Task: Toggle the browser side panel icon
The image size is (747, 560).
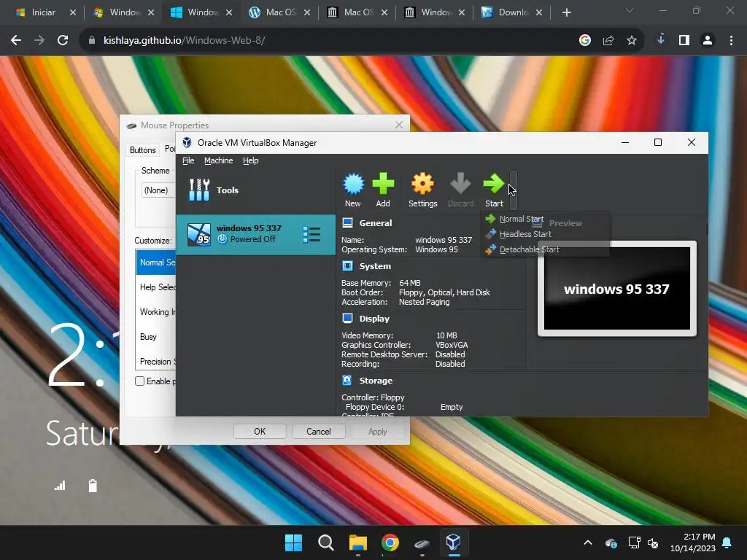Action: (x=684, y=41)
